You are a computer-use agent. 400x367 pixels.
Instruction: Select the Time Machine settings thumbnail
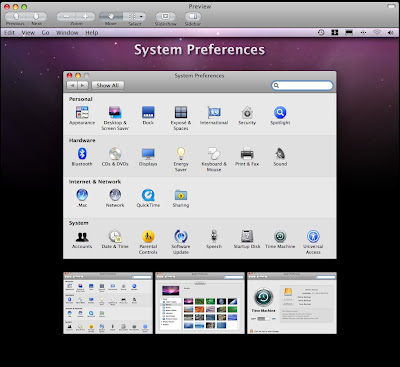coord(292,303)
